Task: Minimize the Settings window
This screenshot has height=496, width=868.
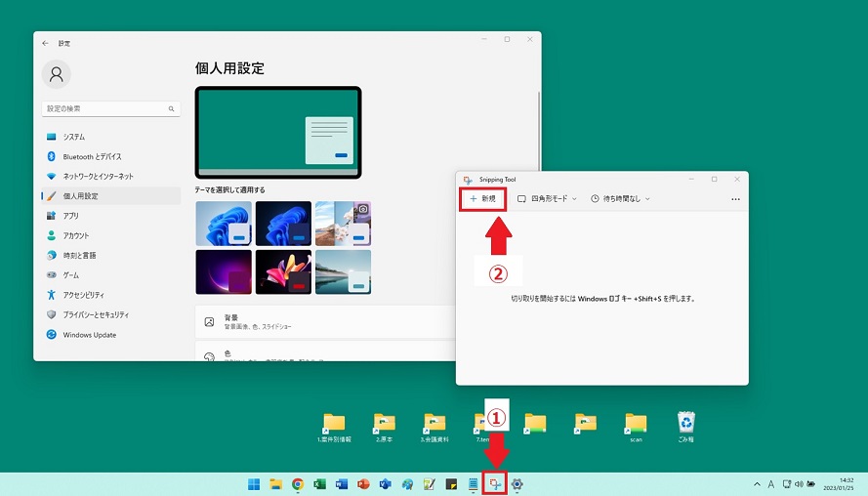Action: [484, 39]
